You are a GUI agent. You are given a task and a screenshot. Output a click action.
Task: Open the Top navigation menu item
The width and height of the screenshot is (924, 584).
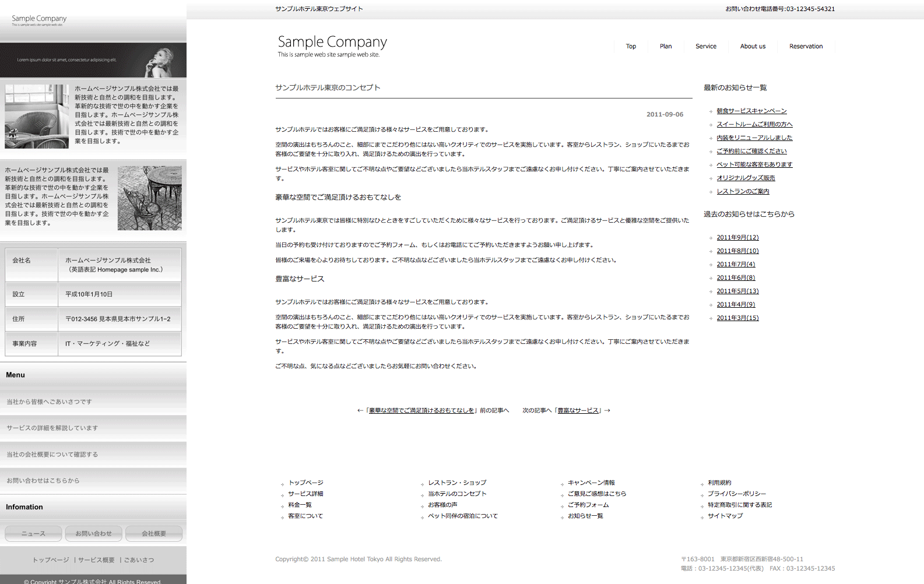pyautogui.click(x=631, y=46)
